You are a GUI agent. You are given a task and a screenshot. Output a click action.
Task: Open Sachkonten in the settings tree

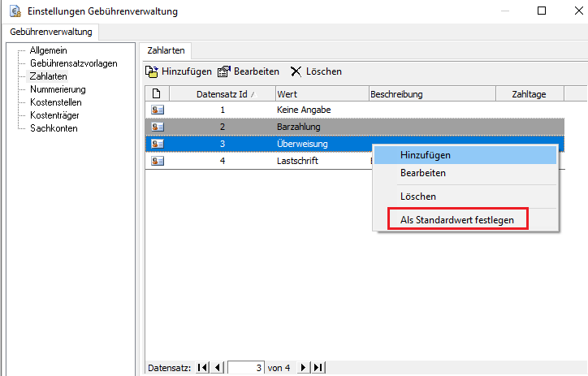click(x=54, y=128)
